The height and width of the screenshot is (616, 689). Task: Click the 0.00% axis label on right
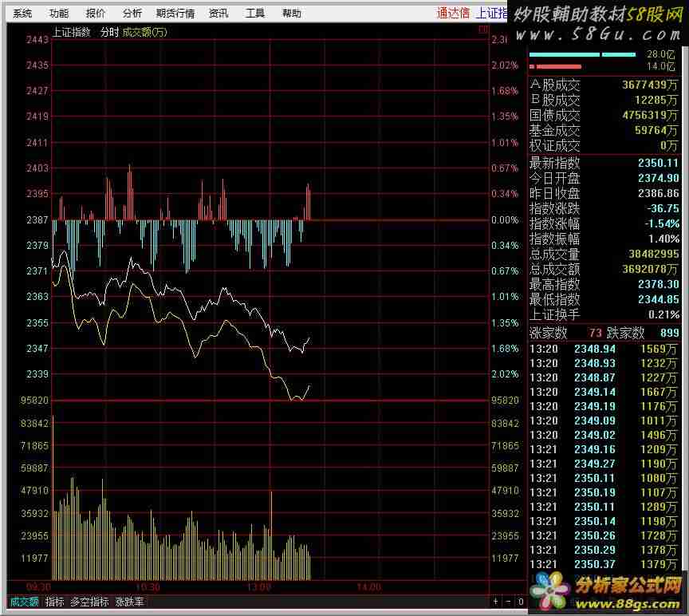tap(505, 220)
